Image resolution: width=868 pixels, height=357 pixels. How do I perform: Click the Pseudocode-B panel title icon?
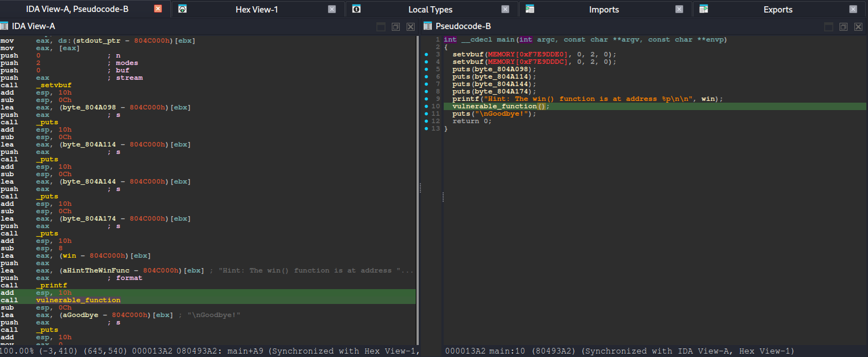[x=427, y=26]
